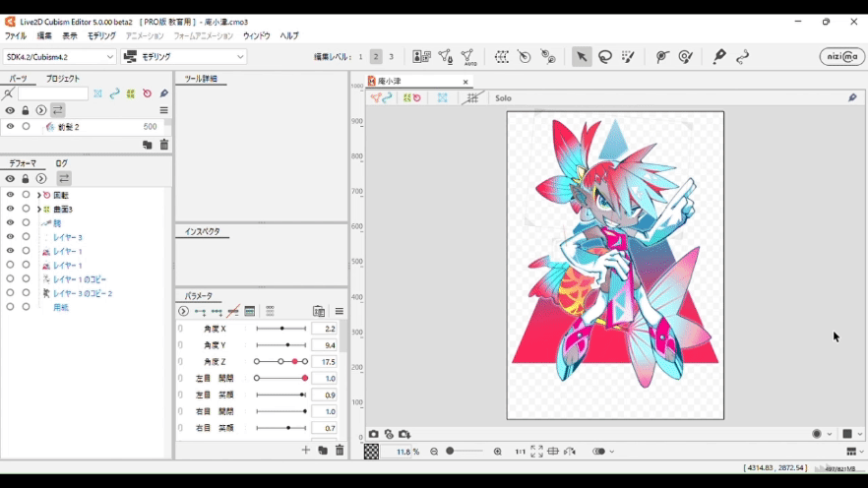The height and width of the screenshot is (488, 868).
Task: Toggle grid display in view toolbar
Action: pos(472,98)
